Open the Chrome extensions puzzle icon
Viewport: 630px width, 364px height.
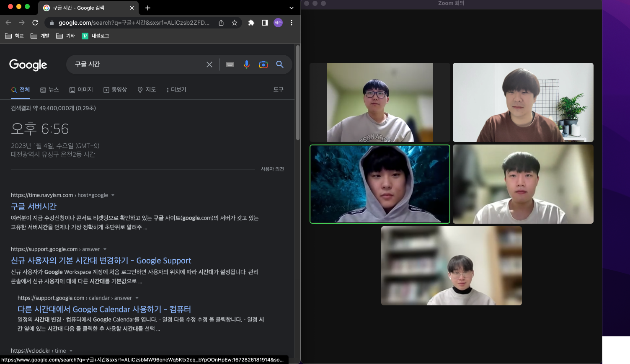pos(251,23)
